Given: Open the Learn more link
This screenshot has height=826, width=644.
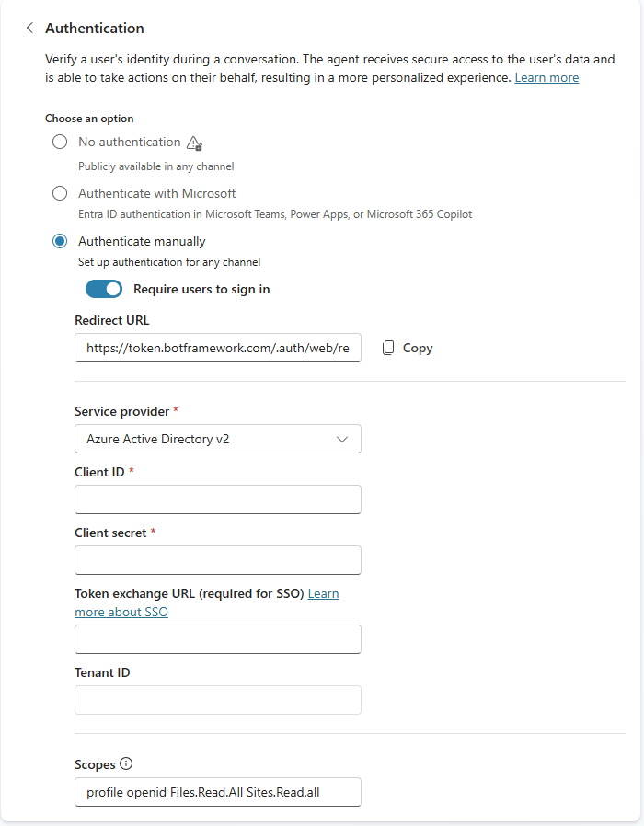Looking at the screenshot, I should 546,77.
